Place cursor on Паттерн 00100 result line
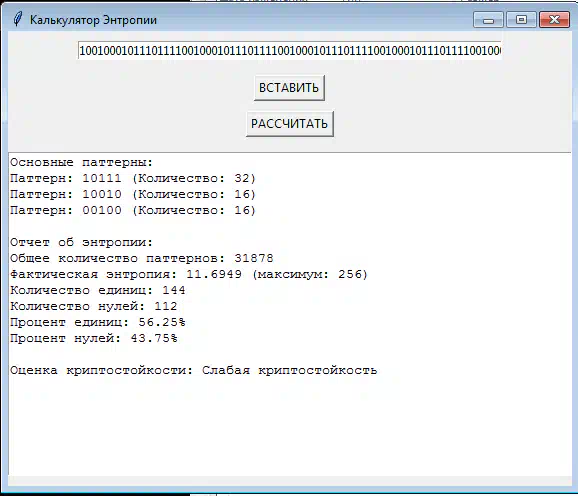 tap(133, 210)
